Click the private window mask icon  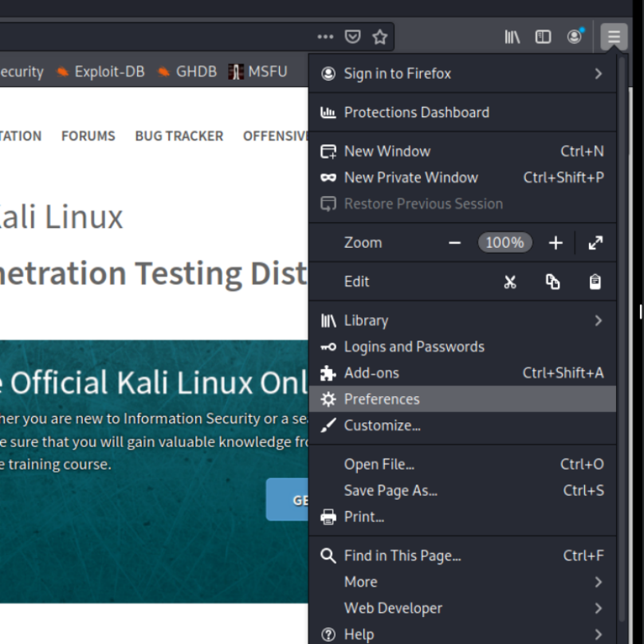click(x=328, y=178)
